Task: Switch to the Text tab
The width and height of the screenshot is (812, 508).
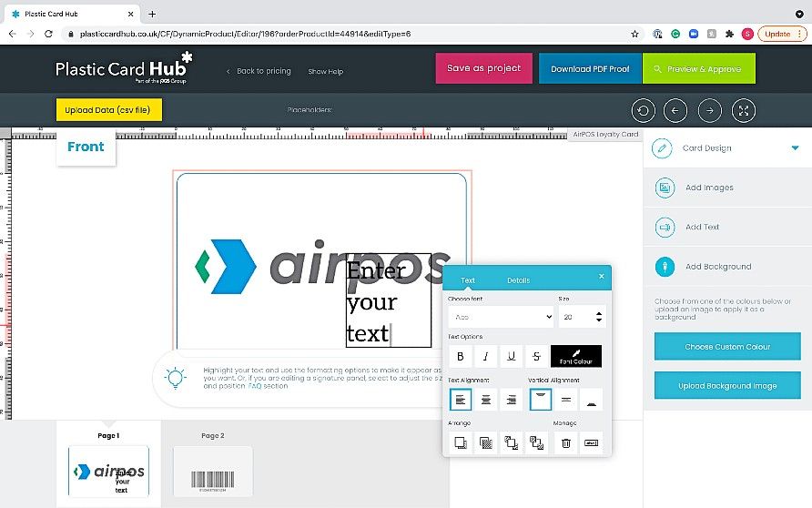Action: (468, 280)
